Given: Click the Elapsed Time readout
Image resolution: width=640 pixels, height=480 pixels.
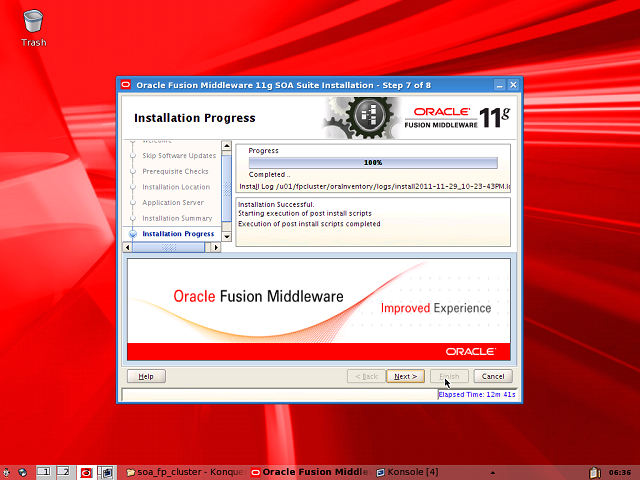Looking at the screenshot, I should tap(477, 394).
